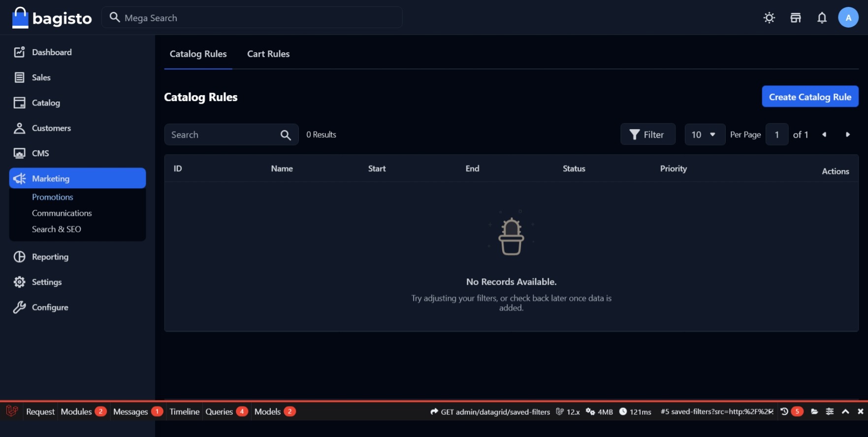Expand the debugbar with the chevron
This screenshot has height=437, width=868.
point(845,411)
